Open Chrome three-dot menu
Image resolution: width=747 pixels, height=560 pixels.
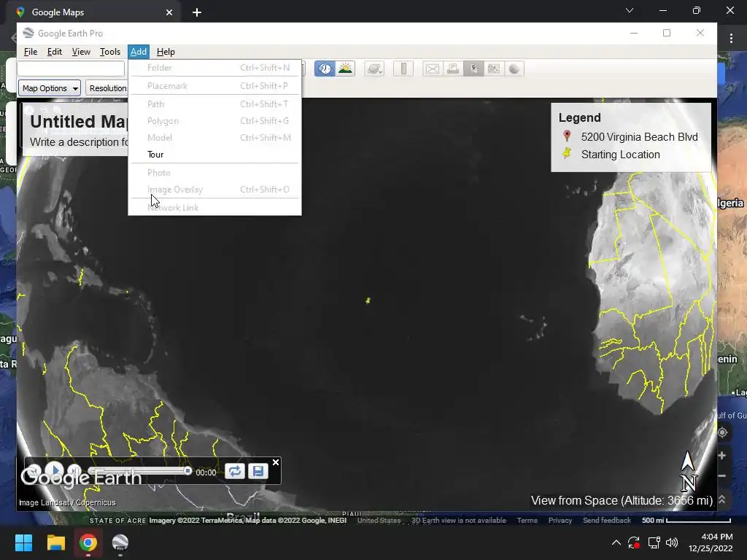(731, 39)
